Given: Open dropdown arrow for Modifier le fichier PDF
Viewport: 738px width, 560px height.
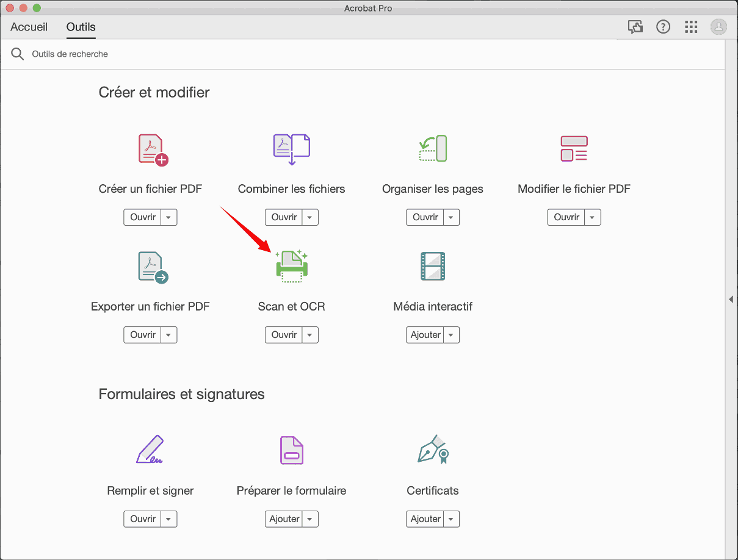Looking at the screenshot, I should tap(593, 217).
